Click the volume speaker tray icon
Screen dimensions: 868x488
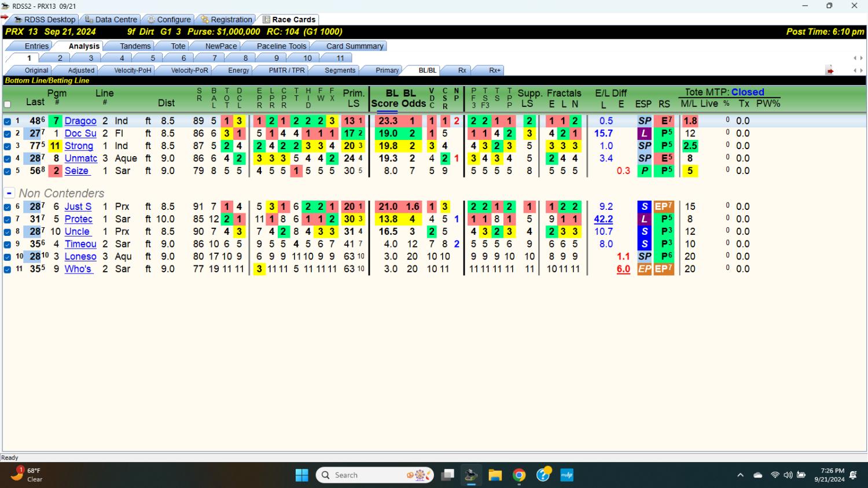coord(788,475)
